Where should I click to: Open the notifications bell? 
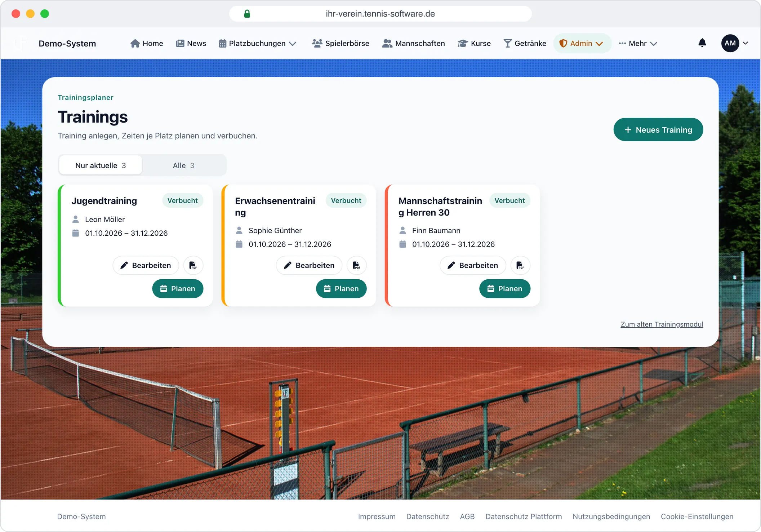click(702, 43)
